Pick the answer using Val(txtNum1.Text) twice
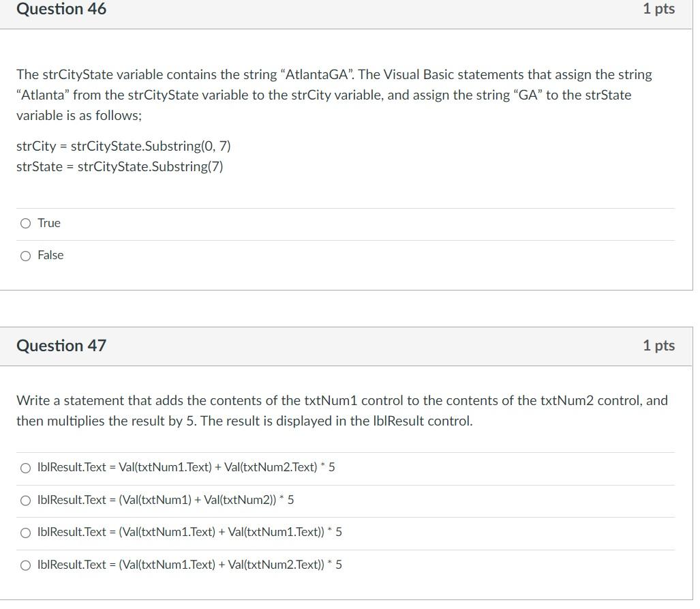The height and width of the screenshot is (609, 700). pyautogui.click(x=25, y=532)
